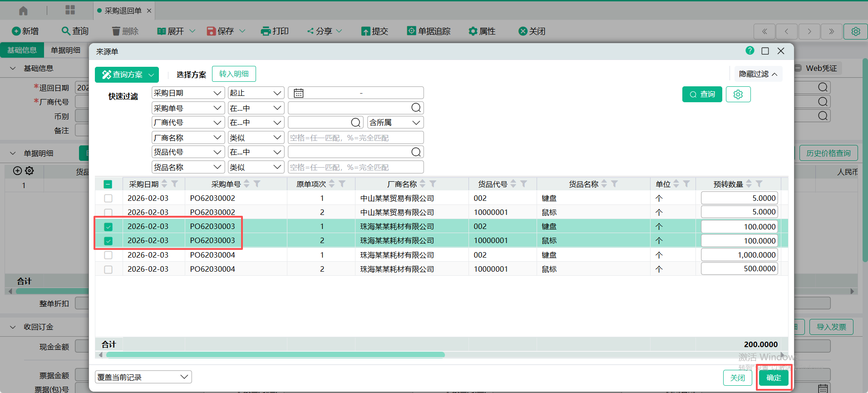The width and height of the screenshot is (868, 393).
Task: Check the first row PO62030002 checkbox
Action: click(108, 199)
